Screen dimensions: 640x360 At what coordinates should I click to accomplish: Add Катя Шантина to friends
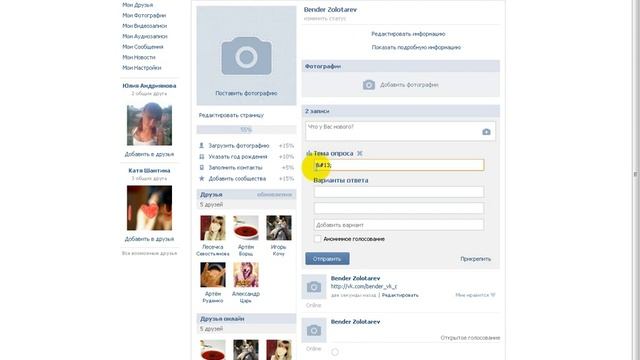(149, 239)
